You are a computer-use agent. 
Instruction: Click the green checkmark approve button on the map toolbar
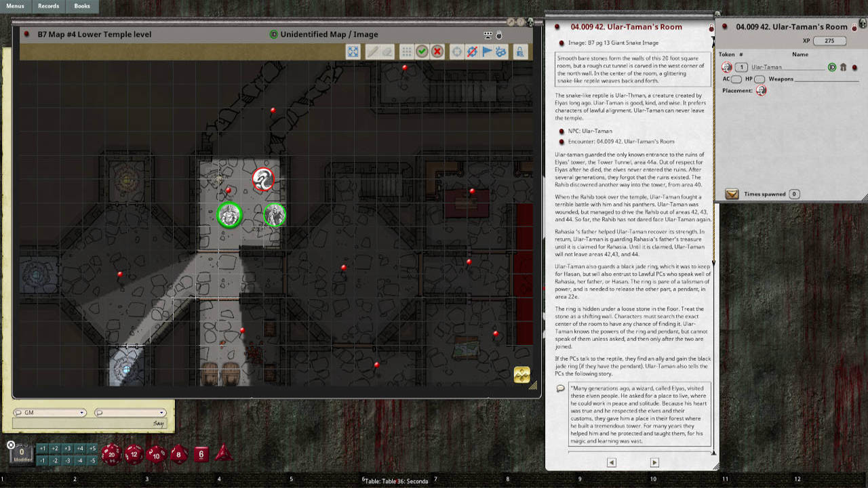421,52
